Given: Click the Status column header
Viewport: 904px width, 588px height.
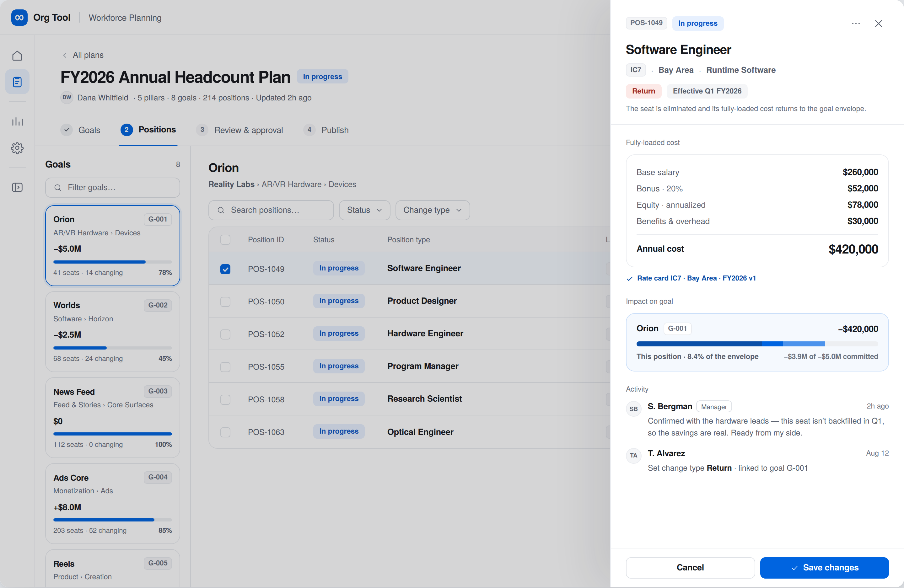Looking at the screenshot, I should coord(324,239).
